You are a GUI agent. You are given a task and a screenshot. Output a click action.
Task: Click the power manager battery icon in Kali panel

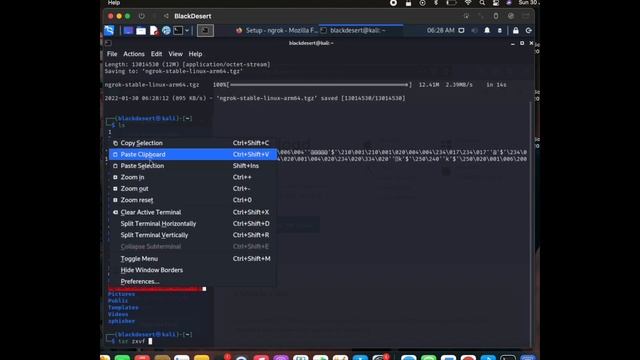click(500, 30)
